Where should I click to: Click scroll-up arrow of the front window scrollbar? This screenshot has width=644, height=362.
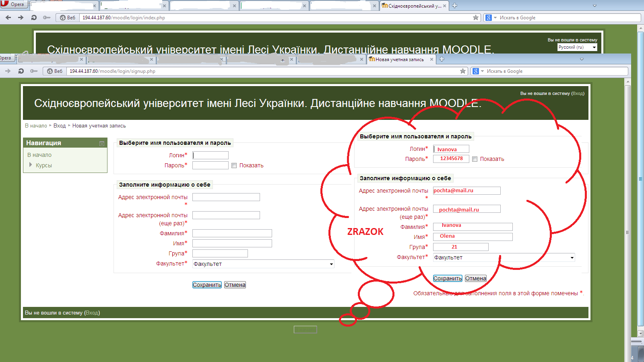click(x=627, y=82)
